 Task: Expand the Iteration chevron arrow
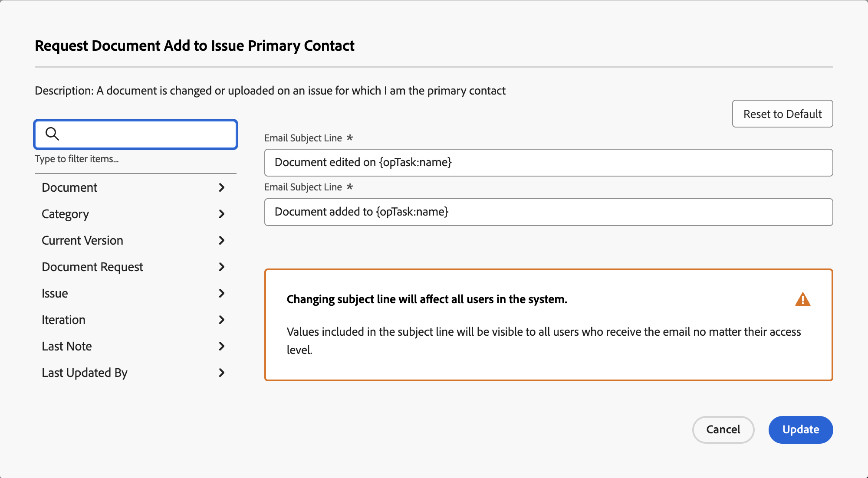point(221,320)
